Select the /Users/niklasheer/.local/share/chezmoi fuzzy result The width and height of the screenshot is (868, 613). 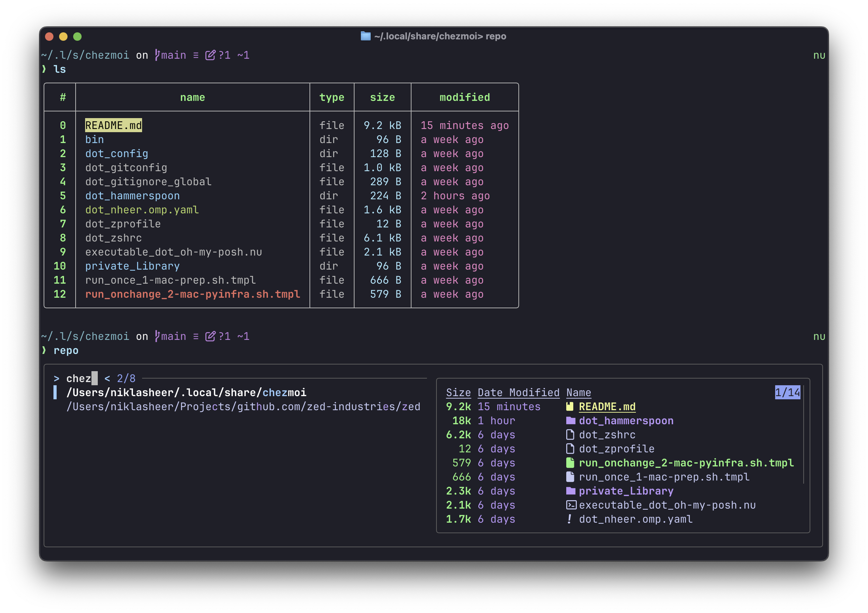(186, 393)
